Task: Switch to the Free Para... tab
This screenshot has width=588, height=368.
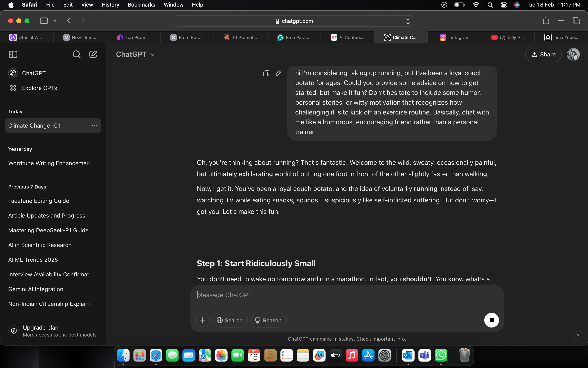Action: tap(294, 37)
